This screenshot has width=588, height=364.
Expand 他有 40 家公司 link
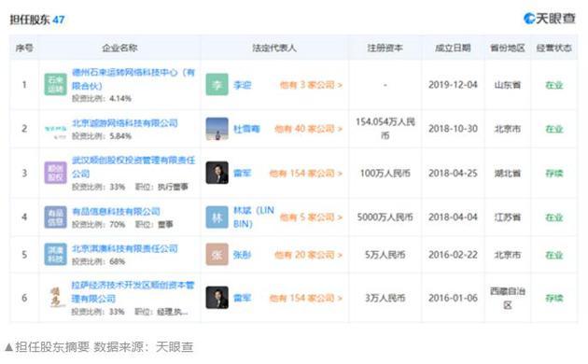coord(308,129)
